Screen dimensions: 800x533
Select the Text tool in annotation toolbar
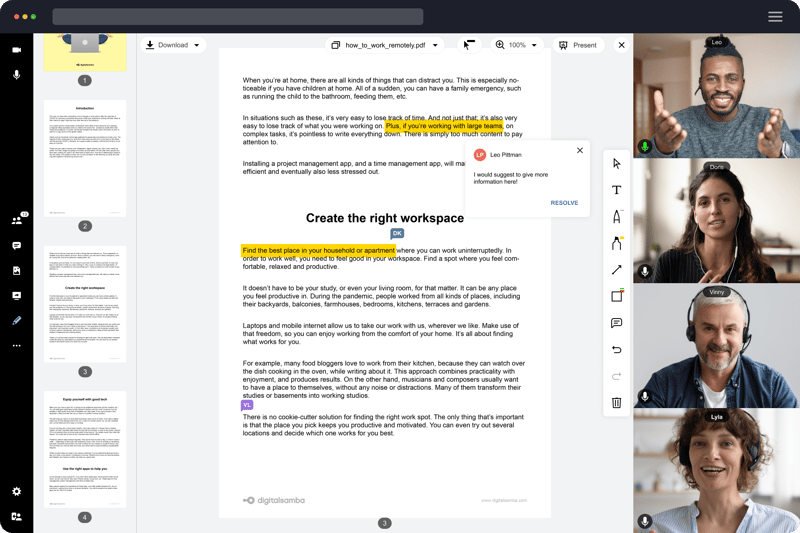616,190
